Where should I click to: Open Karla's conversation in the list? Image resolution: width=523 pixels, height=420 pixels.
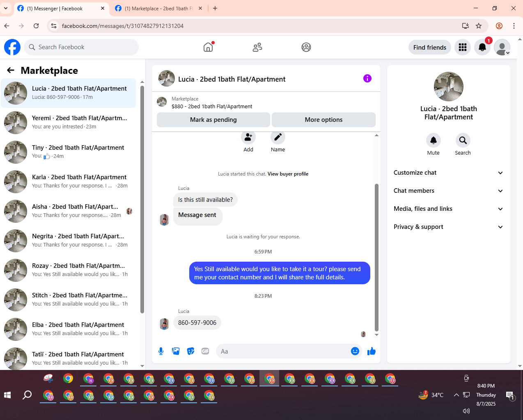click(69, 182)
